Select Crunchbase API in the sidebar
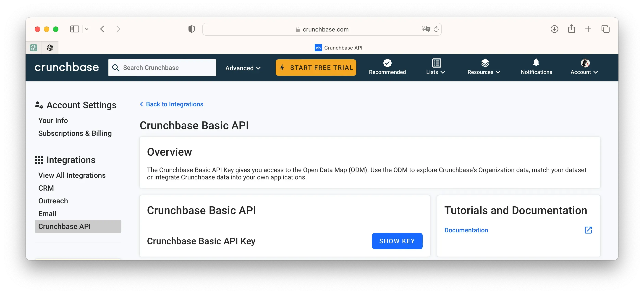 point(65,226)
